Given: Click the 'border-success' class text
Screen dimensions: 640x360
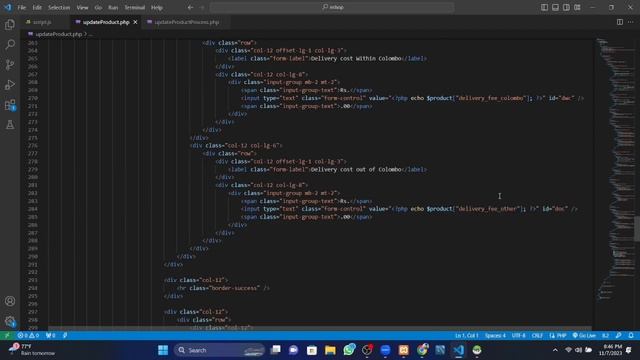Looking at the screenshot, I should [235, 288].
